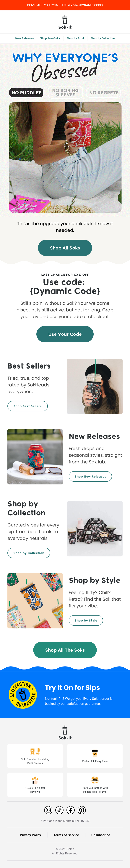130x868 pixels.
Task: Click the Shop All The Soks button
Action: pyautogui.click(x=65, y=650)
